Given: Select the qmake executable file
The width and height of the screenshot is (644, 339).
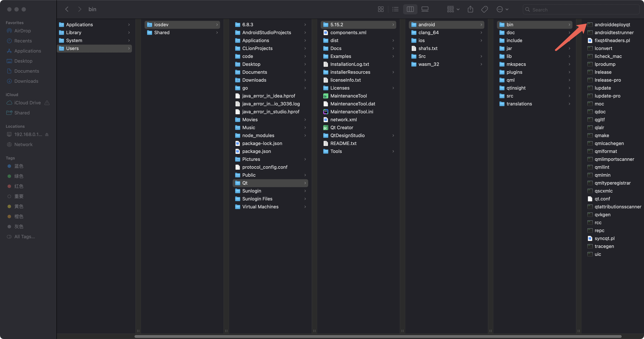Looking at the screenshot, I should (x=602, y=135).
